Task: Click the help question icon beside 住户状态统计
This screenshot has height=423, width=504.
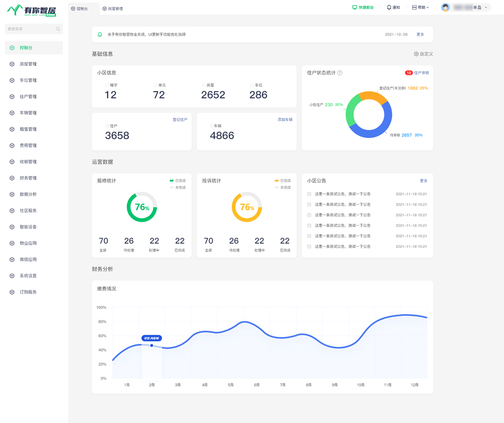Action: 340,73
